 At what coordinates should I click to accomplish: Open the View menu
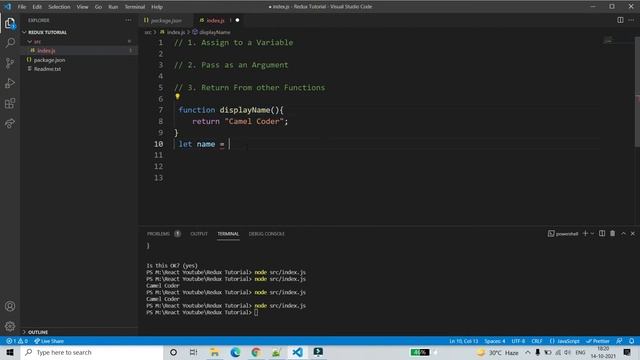click(x=82, y=7)
